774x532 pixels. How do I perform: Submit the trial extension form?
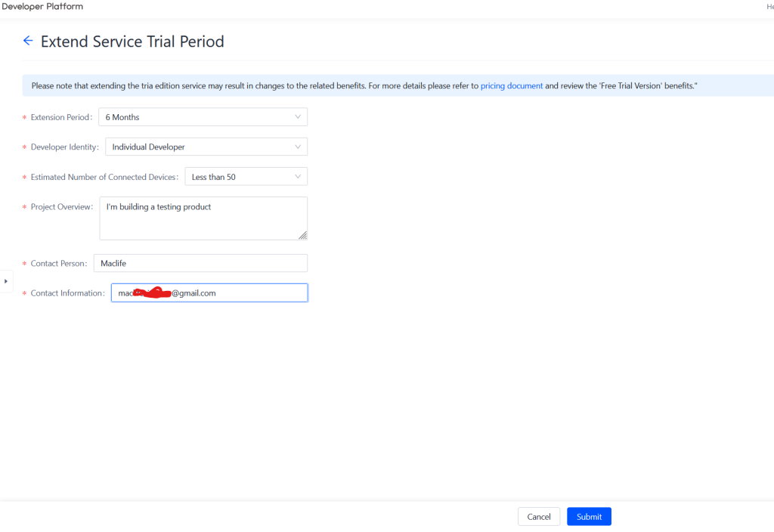point(589,517)
